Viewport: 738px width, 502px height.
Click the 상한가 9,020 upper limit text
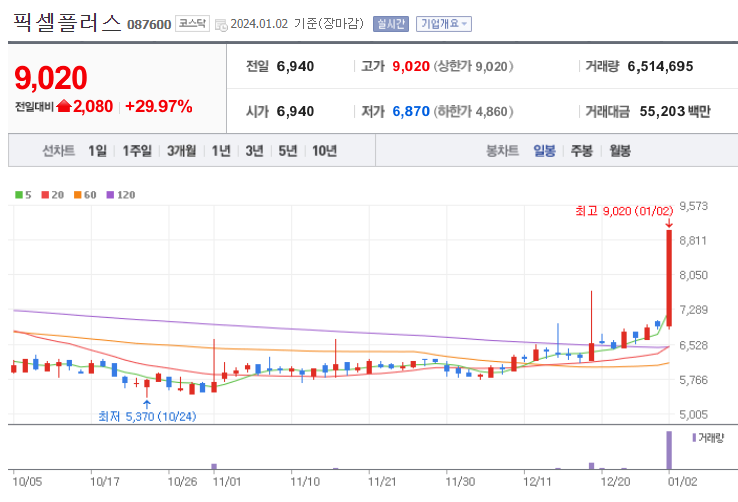473,66
